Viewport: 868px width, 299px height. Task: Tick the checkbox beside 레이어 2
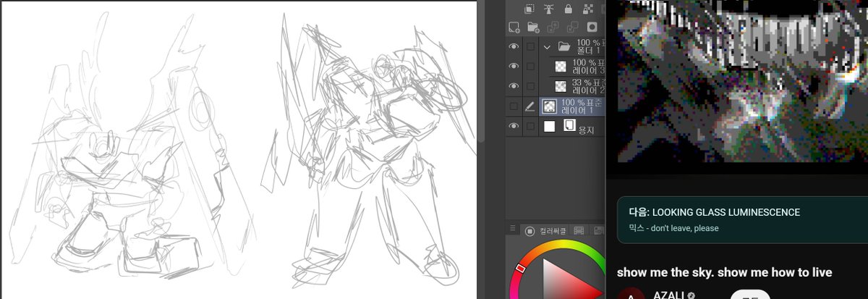(x=531, y=86)
